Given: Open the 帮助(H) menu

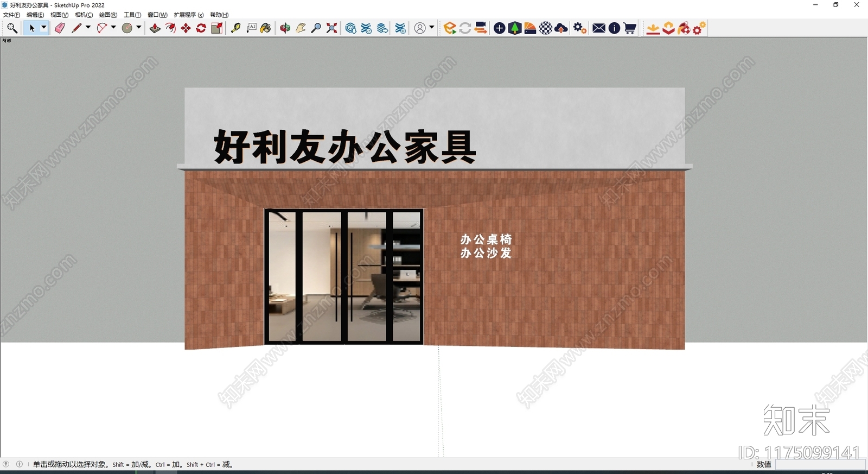Looking at the screenshot, I should click(x=219, y=15).
